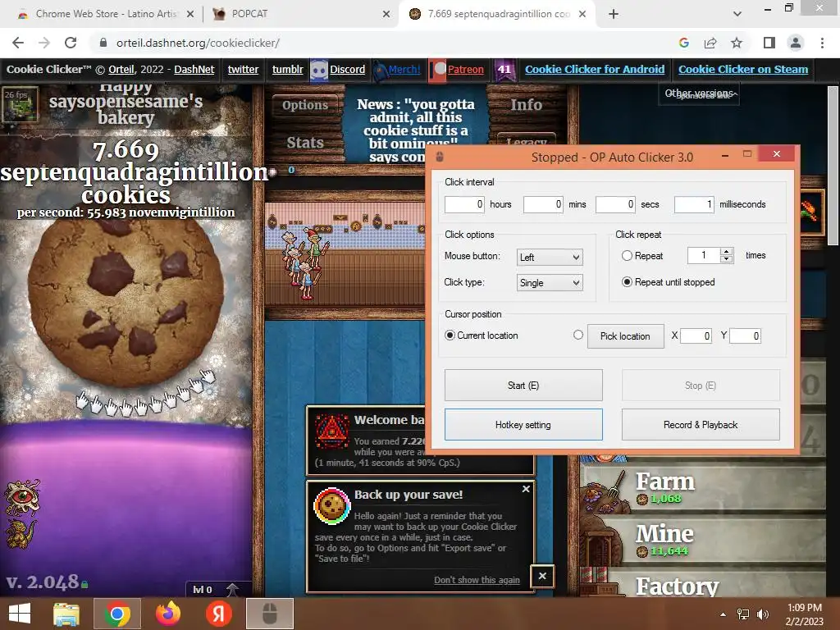The height and width of the screenshot is (630, 840).
Task: Select the Repeat radio button
Action: [627, 256]
